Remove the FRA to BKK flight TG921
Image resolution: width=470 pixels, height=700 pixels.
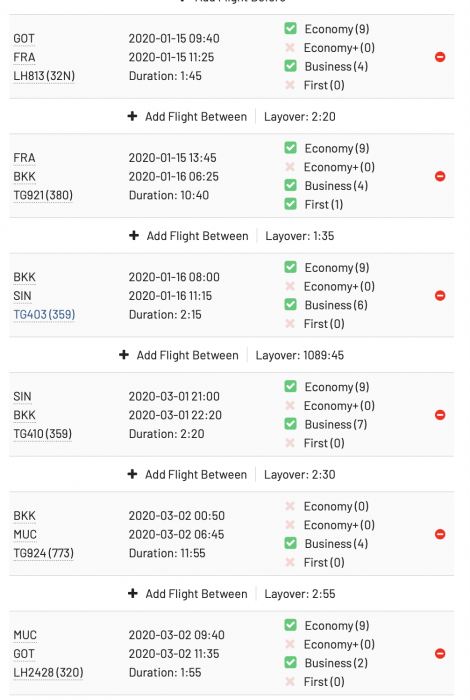(x=440, y=176)
